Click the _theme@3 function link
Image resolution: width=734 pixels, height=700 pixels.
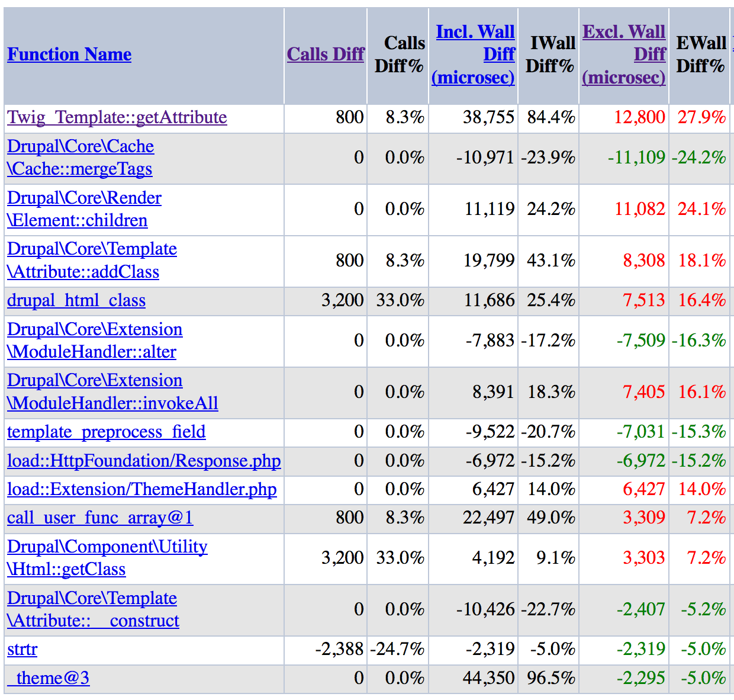click(x=49, y=677)
